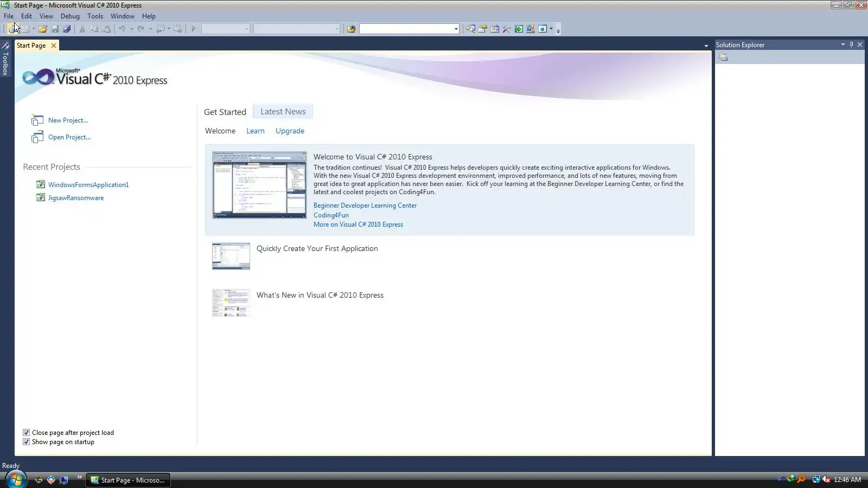Click the Save floppy disk icon
The width and height of the screenshot is (868, 488).
click(55, 29)
